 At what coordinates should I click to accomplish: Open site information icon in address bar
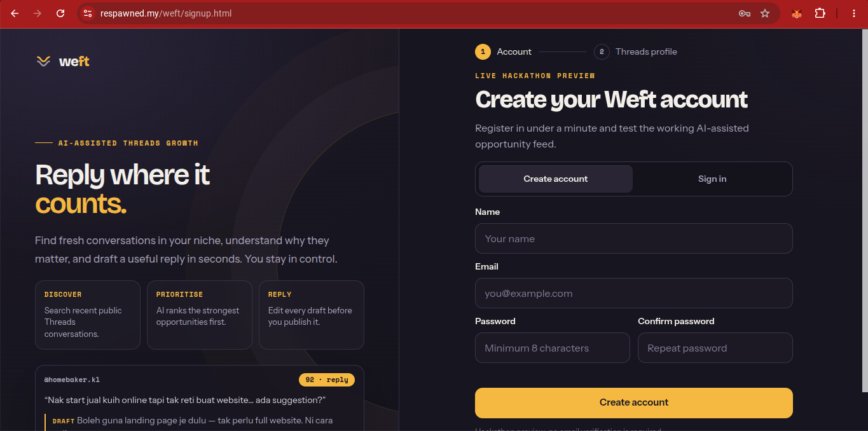(88, 13)
